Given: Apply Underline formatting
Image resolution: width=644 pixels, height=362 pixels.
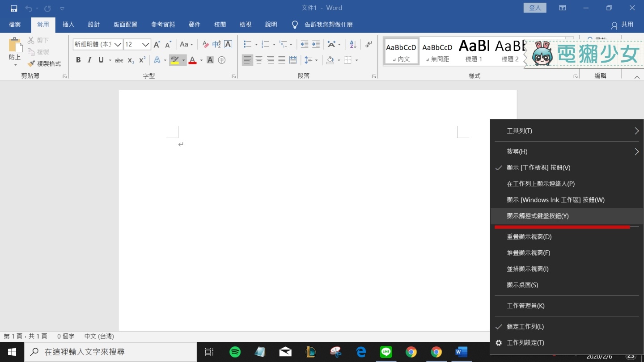Looking at the screenshot, I should [101, 60].
